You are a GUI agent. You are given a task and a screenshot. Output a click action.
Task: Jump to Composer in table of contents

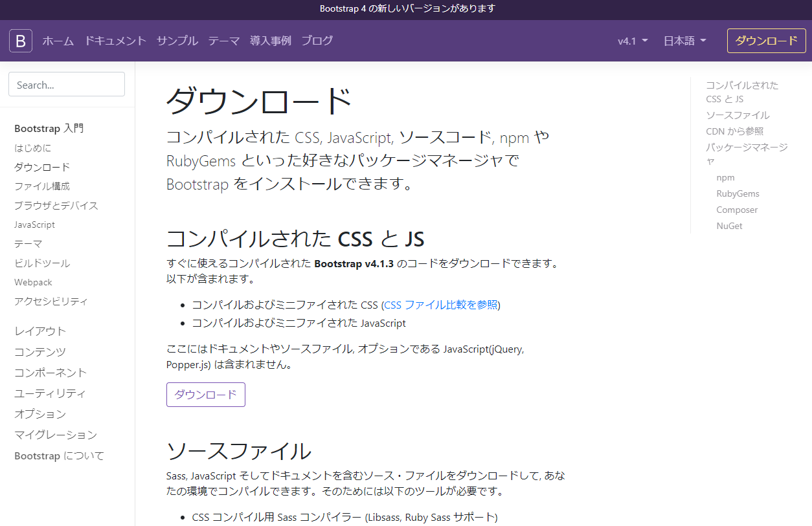click(x=737, y=210)
